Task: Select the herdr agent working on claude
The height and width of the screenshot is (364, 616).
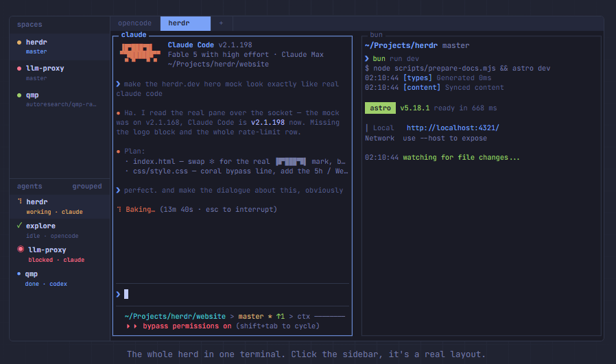Action: pyautogui.click(x=60, y=206)
